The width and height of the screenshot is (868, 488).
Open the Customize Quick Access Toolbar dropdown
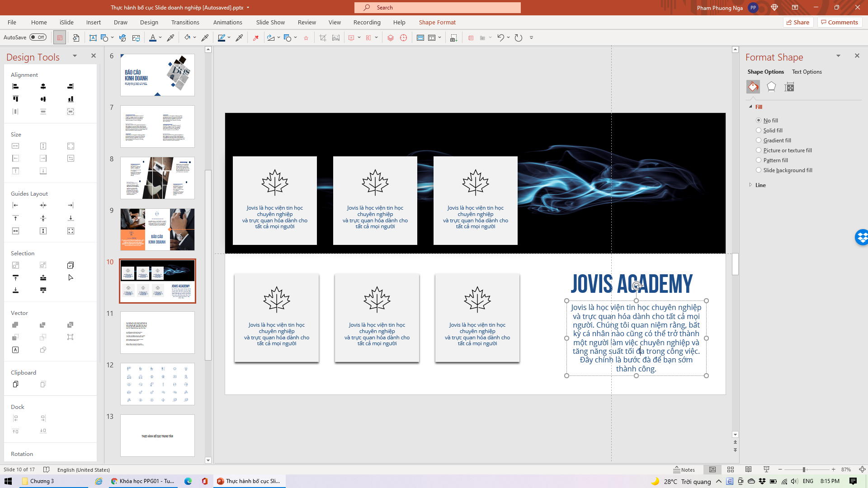point(531,38)
